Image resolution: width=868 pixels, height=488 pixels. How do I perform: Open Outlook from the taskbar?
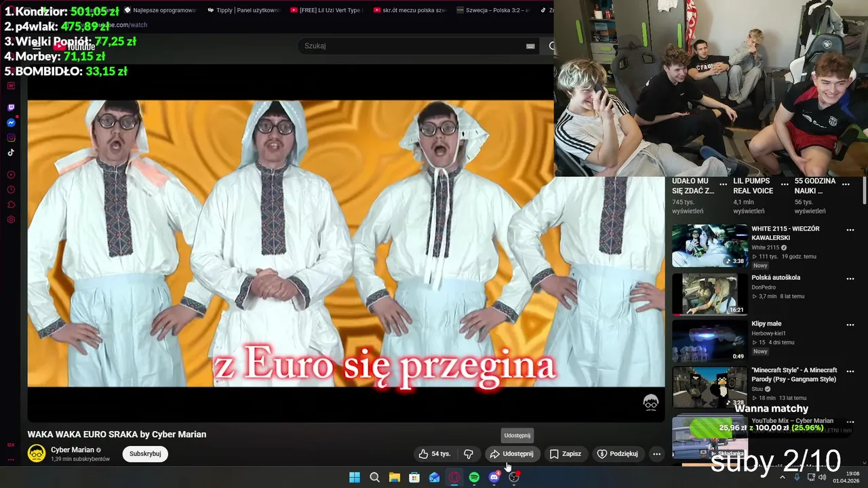pos(434,477)
